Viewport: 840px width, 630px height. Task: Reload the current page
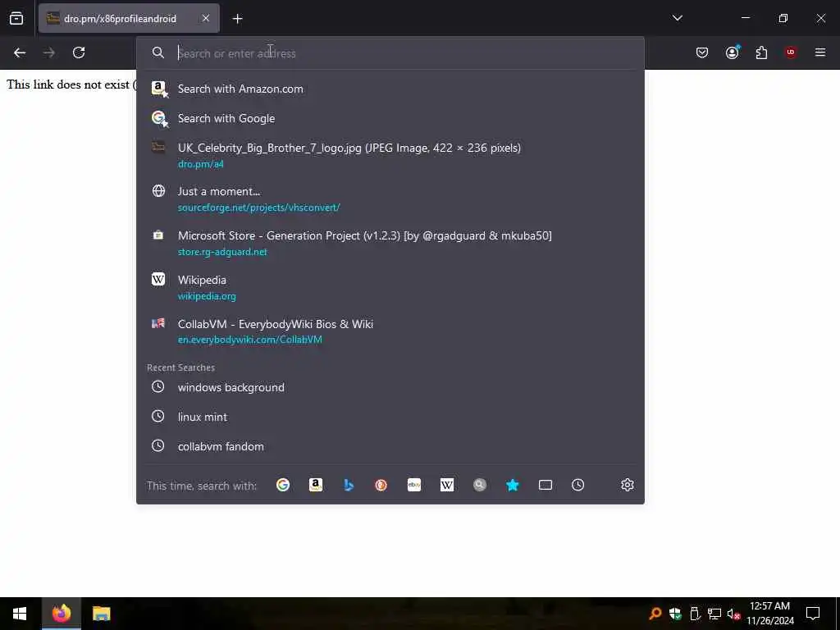(x=79, y=52)
